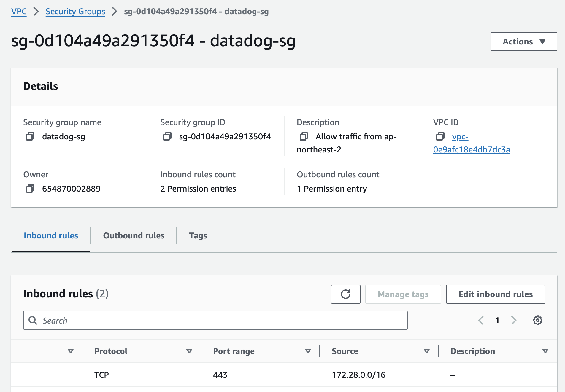This screenshot has width=565, height=392.
Task: Focus the inbound rules Search field
Action: [215, 320]
